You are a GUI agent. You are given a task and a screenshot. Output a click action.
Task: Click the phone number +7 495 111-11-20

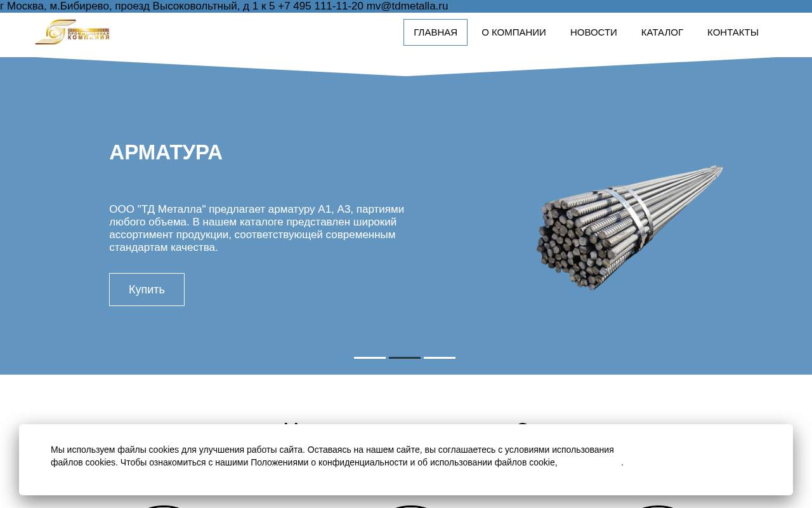pos(320,6)
